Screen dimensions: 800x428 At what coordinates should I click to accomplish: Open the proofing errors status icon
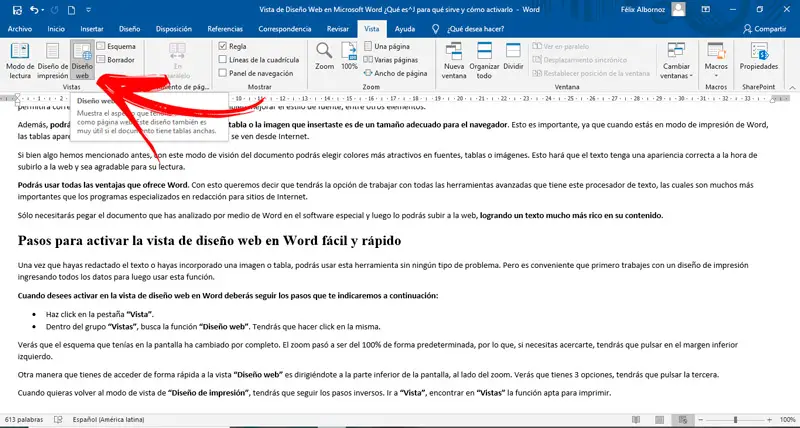pyautogui.click(x=58, y=419)
